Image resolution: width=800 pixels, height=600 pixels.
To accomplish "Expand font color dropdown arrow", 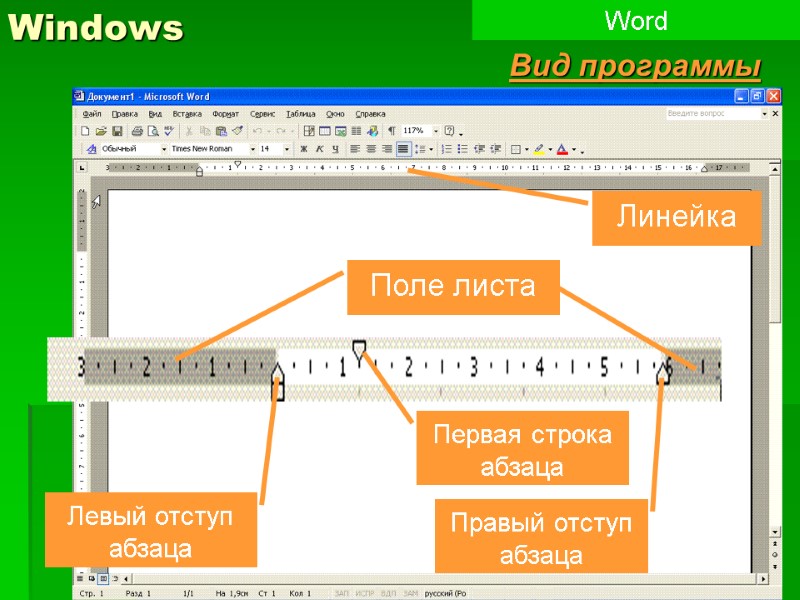I will (573, 149).
